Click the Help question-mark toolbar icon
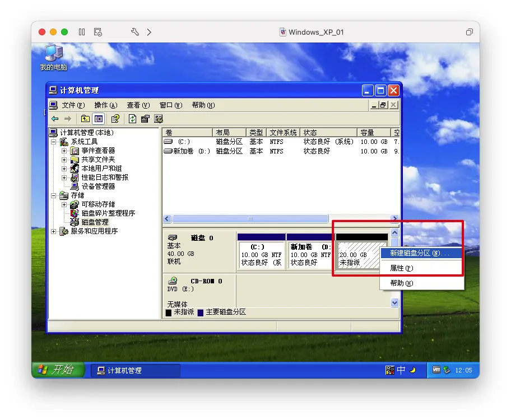This screenshot has width=511, height=420. coord(115,119)
